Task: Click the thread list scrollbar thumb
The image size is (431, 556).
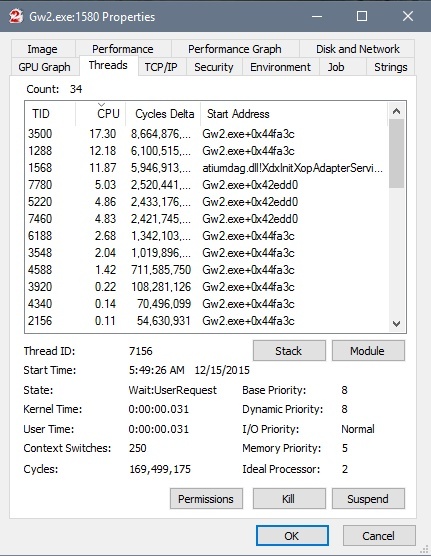Action: 397,154
